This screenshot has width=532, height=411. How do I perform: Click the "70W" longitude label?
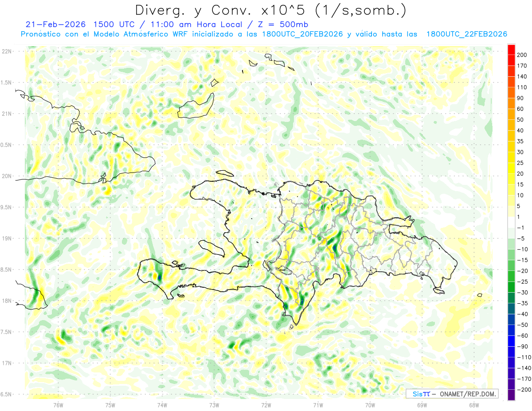pyautogui.click(x=370, y=405)
